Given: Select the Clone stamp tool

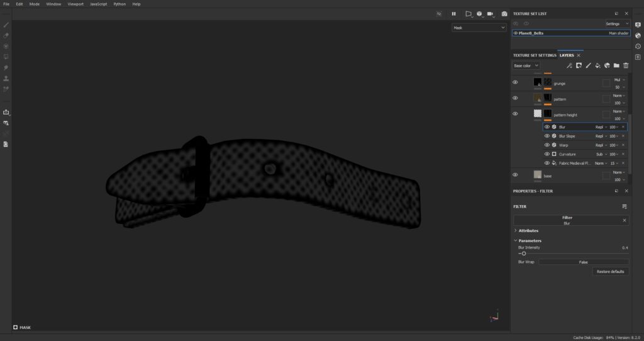Looking at the screenshot, I should pos(6,78).
